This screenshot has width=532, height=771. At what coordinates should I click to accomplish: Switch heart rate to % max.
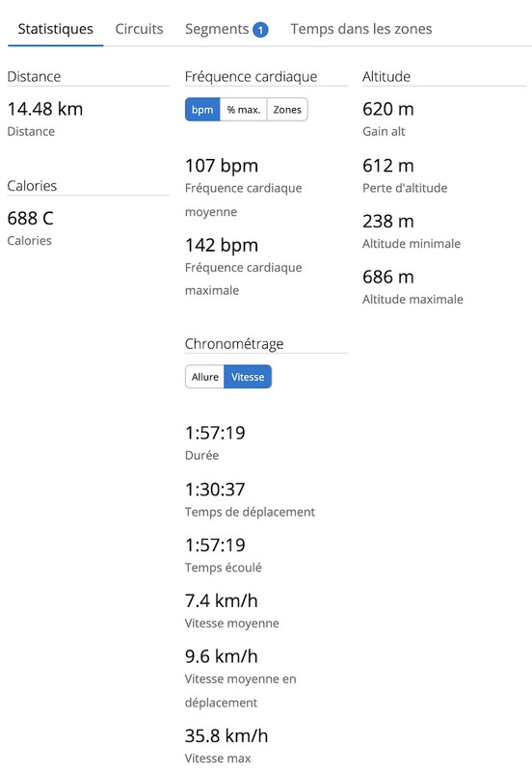(x=244, y=110)
